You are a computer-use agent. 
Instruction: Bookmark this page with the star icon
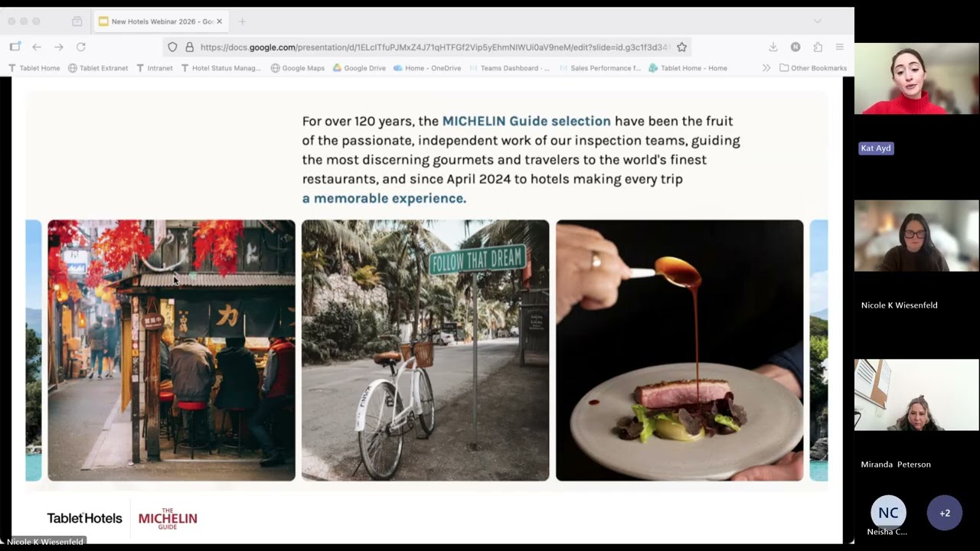point(681,47)
